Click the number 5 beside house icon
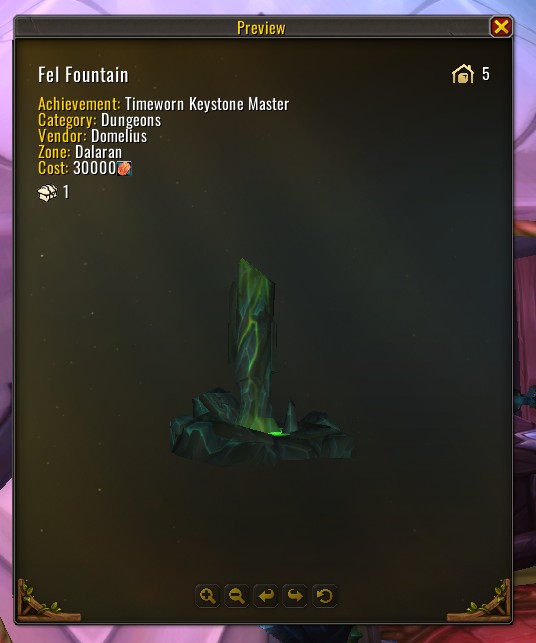536x643 pixels. (486, 74)
